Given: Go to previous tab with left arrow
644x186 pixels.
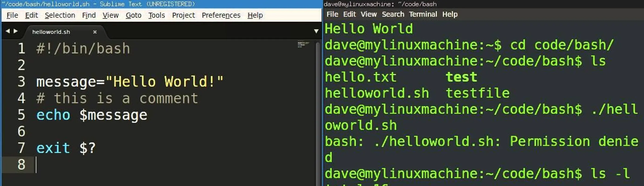Looking at the screenshot, I should pos(8,31).
